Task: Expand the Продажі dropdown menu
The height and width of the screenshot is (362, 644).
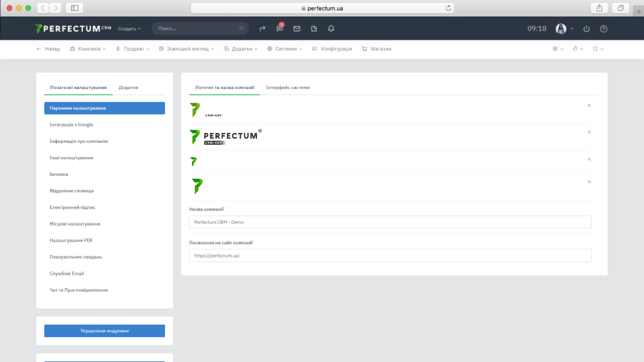Action: 132,49
